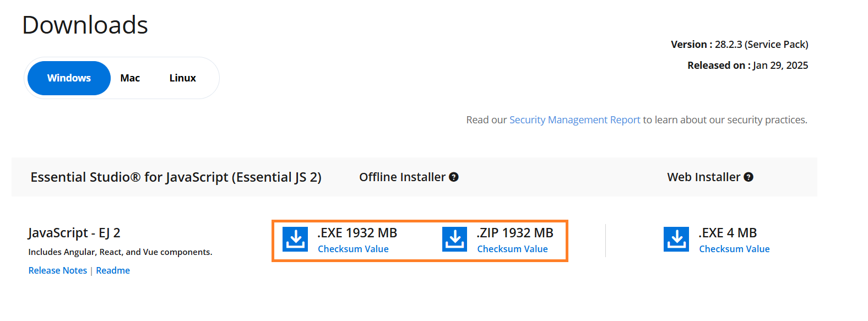Open the Security Management Report link

coord(574,120)
